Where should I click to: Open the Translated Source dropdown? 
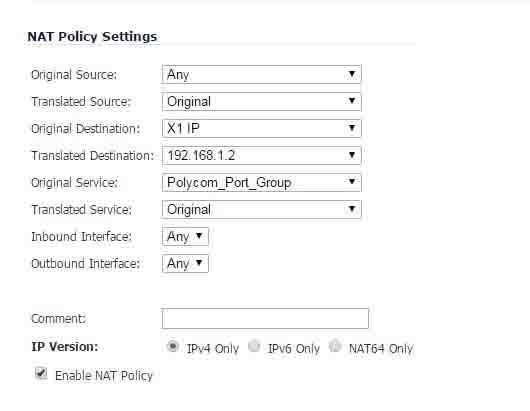point(261,101)
